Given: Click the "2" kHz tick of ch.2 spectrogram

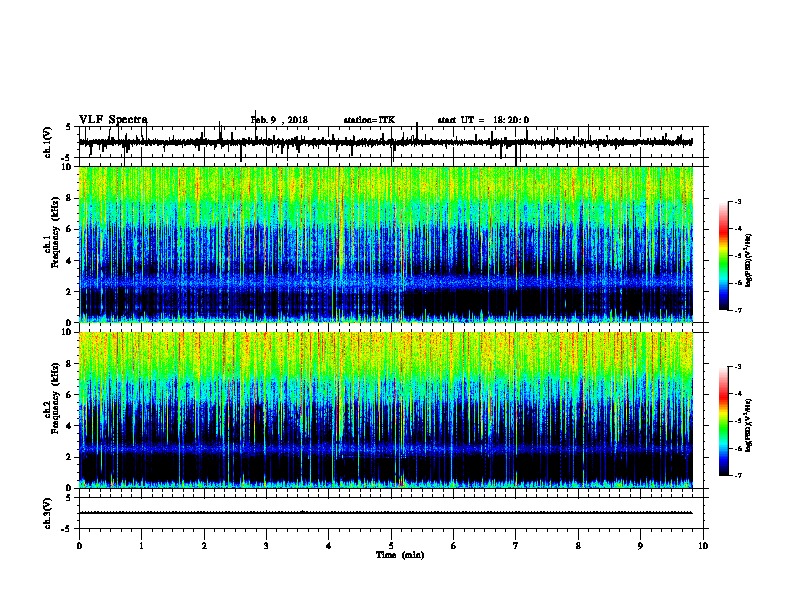Looking at the screenshot, I should 70,457.
